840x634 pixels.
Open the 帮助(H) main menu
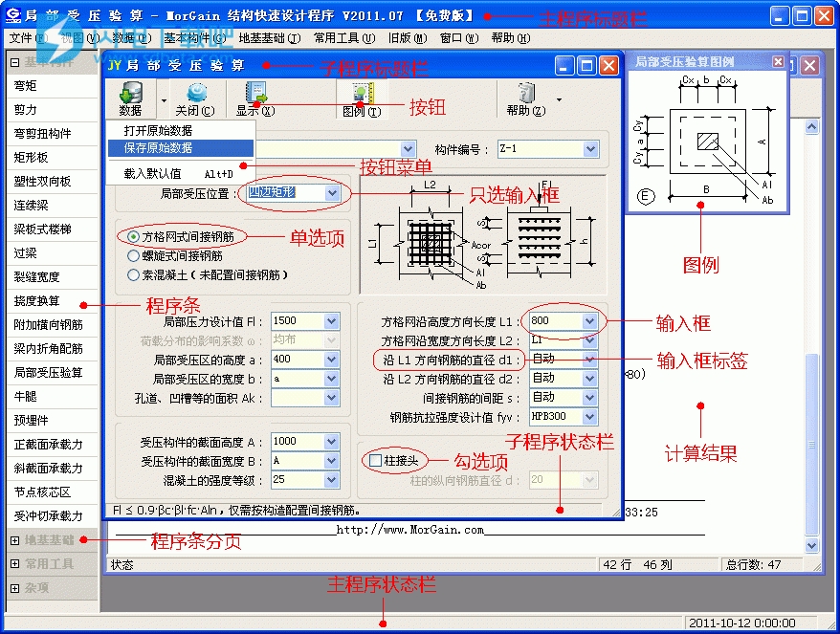[511, 38]
